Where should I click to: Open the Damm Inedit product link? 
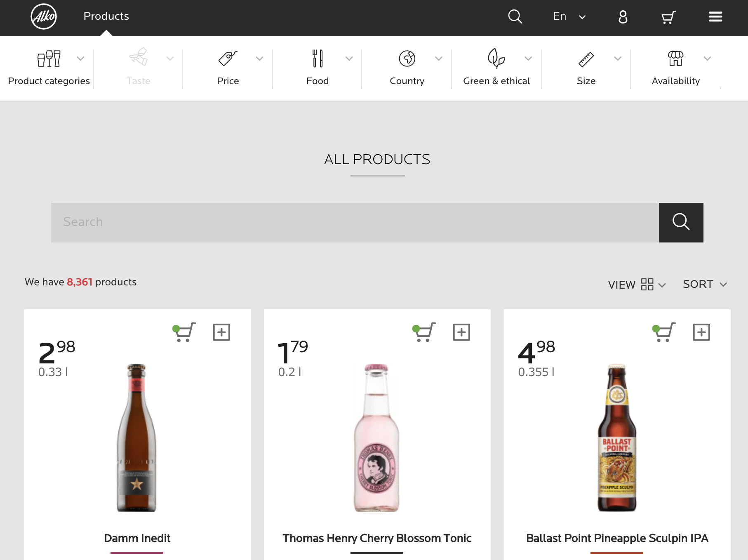coord(137,538)
